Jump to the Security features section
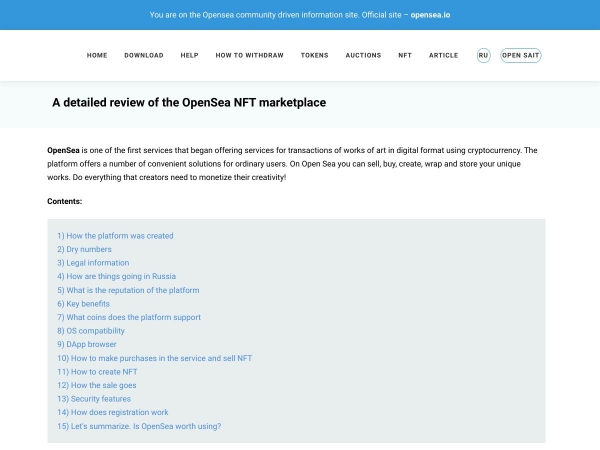This screenshot has width=600, height=450. click(x=94, y=399)
